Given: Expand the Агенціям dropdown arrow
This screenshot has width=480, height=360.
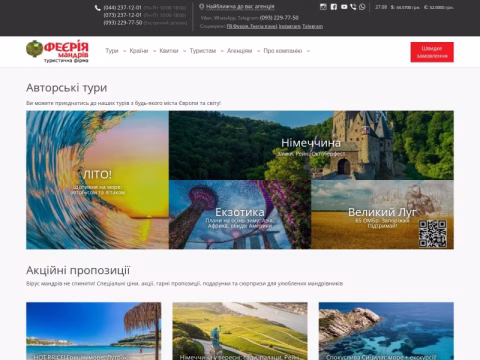Looking at the screenshot, I should (258, 51).
